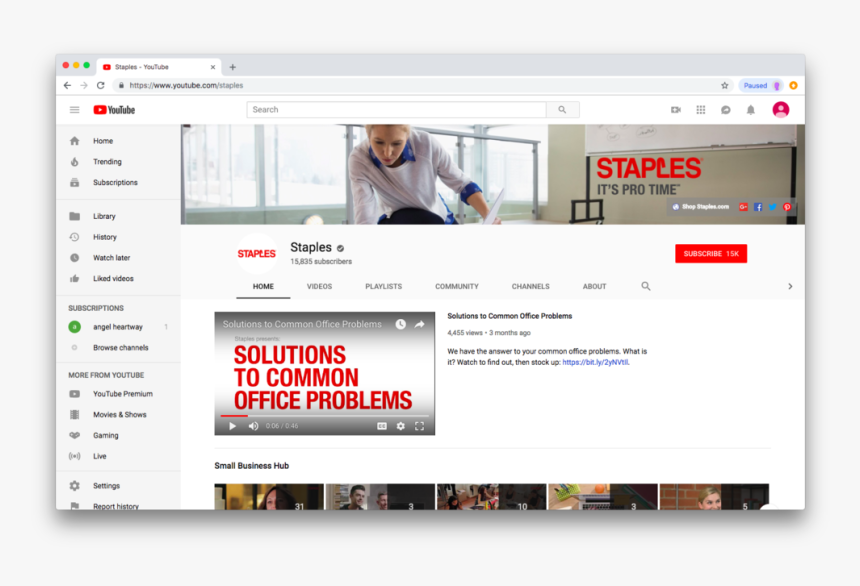Open the angel heartway subscription
The image size is (860, 586).
tap(118, 327)
